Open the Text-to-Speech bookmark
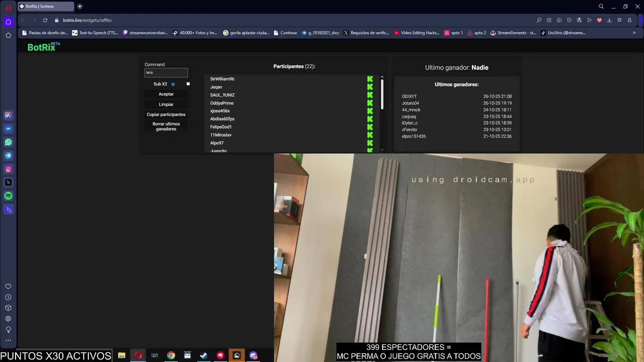This screenshot has height=362, width=644. point(95,33)
